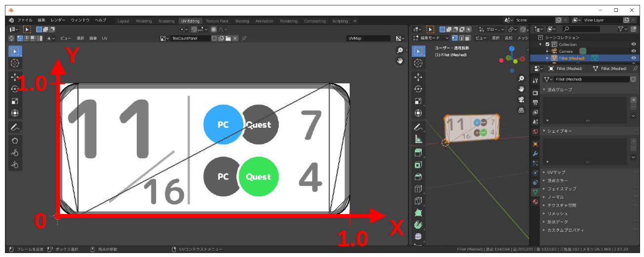The image size is (644, 257).
Task: Open the ファイル menu
Action: pos(25,21)
